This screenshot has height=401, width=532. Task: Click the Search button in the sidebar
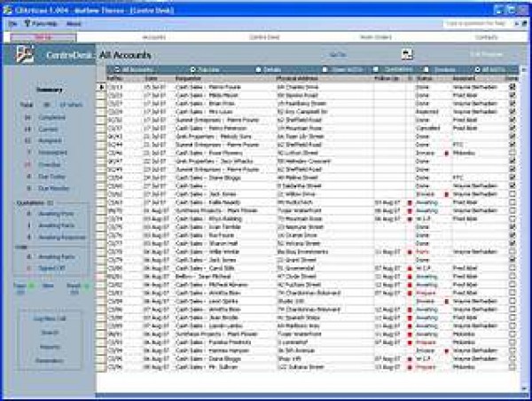pos(50,333)
